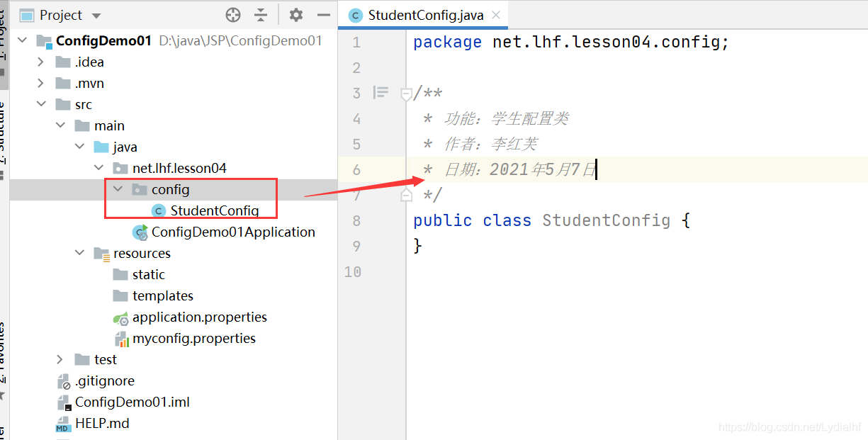Screen dimensions: 868x440
Task: Open the Project view dropdown
Action: click(97, 16)
